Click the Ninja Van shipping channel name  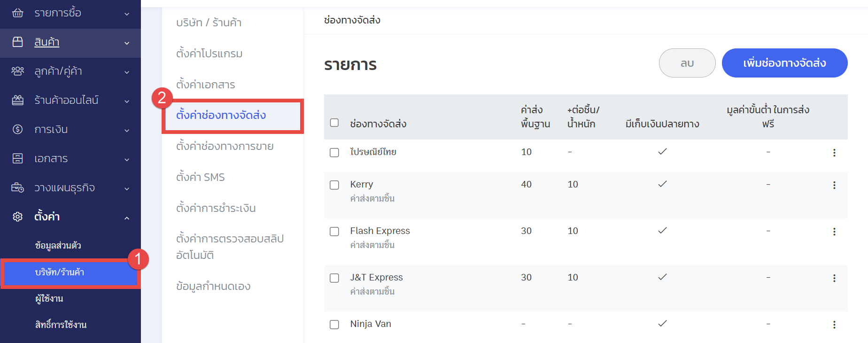point(371,324)
